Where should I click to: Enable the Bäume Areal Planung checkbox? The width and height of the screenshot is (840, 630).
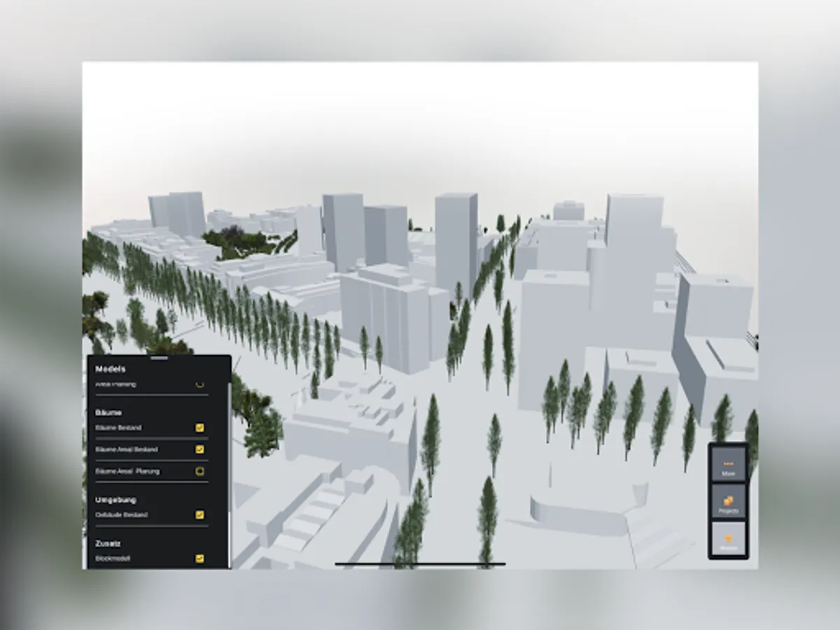click(199, 471)
